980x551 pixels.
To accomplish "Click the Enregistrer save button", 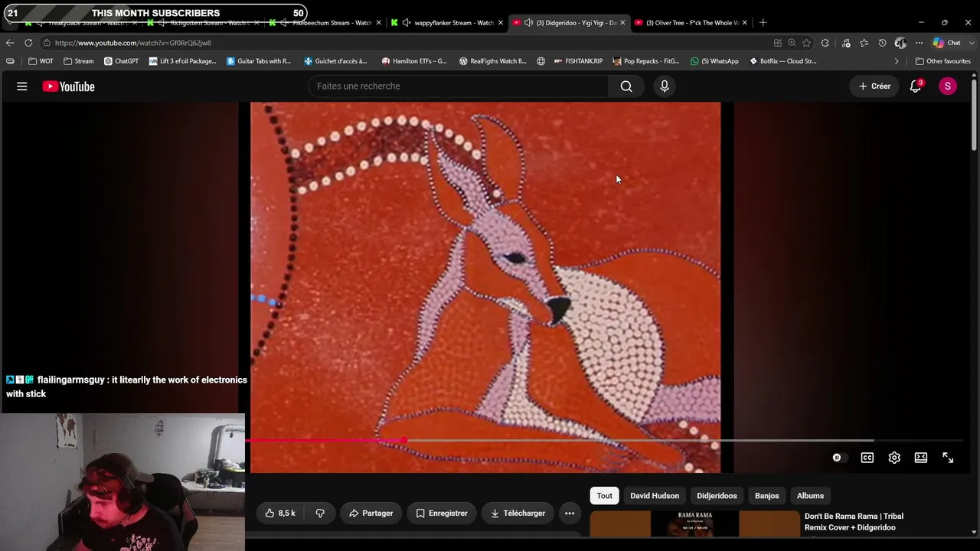I will [x=442, y=514].
